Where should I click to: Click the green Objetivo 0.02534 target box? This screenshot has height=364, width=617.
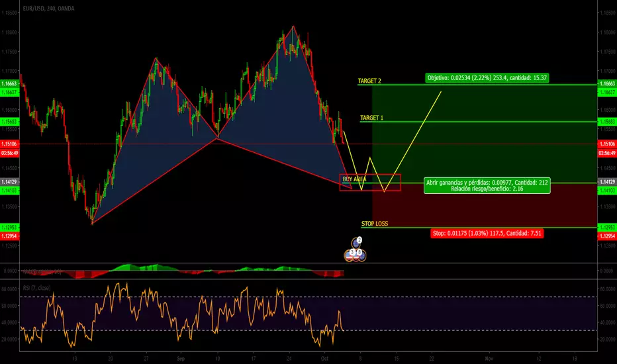click(x=487, y=78)
